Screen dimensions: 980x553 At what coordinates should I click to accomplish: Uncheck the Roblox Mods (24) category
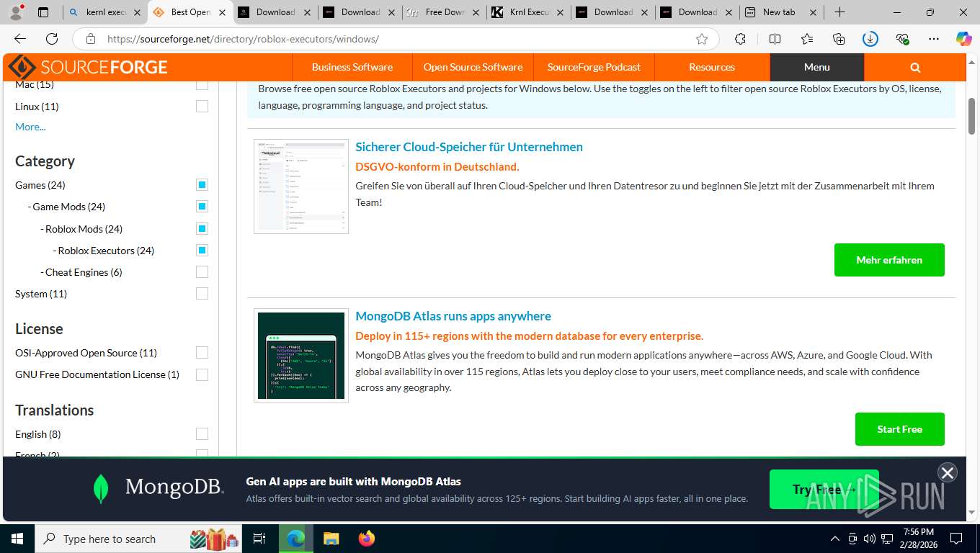tap(202, 229)
